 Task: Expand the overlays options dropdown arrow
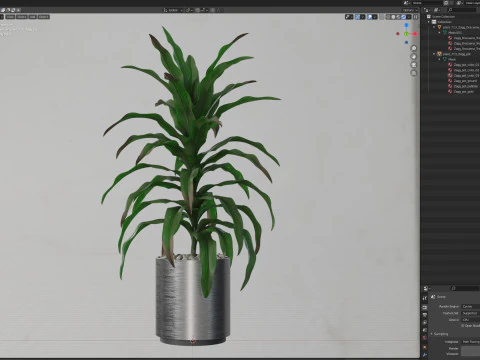click(375, 17)
